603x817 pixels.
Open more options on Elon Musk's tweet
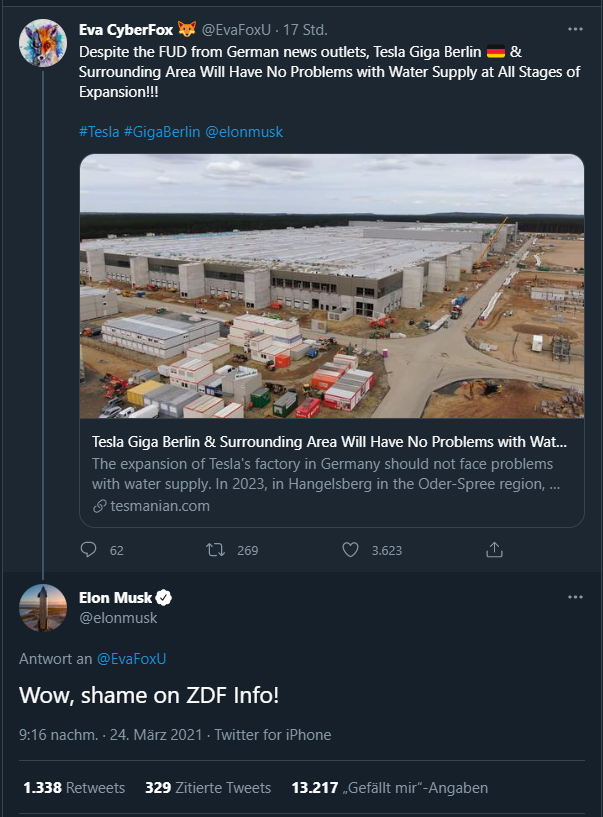[x=574, y=597]
